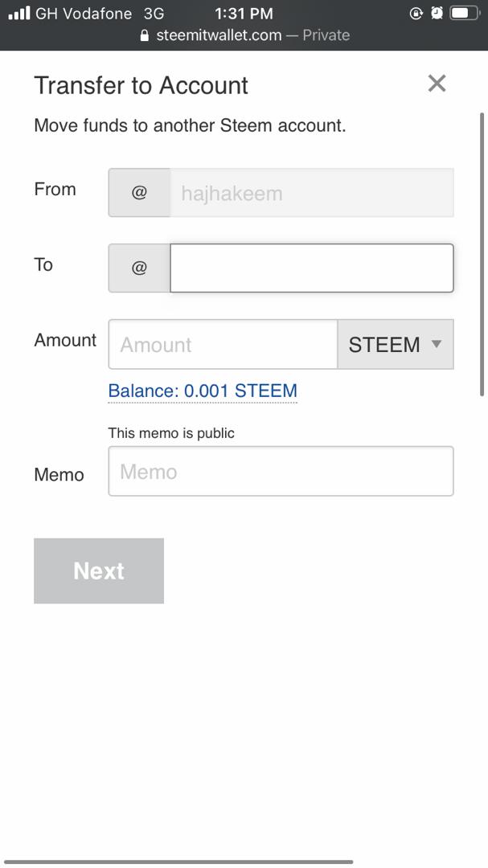Screen dimensions: 488x868
Task: Focus the To recipient input field
Action: pyautogui.click(x=311, y=268)
